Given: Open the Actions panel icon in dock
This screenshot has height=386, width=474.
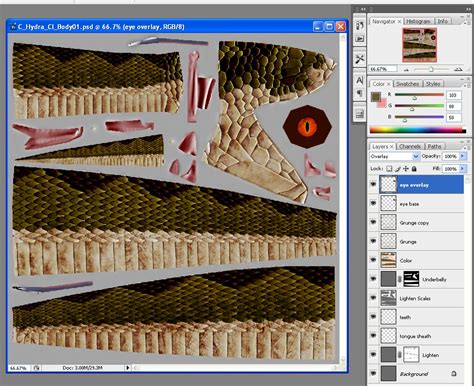Looking at the screenshot, I should (359, 39).
